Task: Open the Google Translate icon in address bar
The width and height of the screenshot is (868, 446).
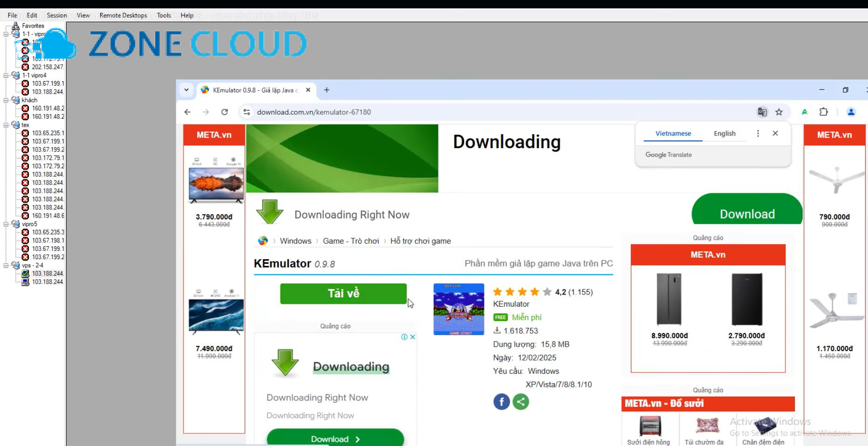Action: pyautogui.click(x=762, y=112)
